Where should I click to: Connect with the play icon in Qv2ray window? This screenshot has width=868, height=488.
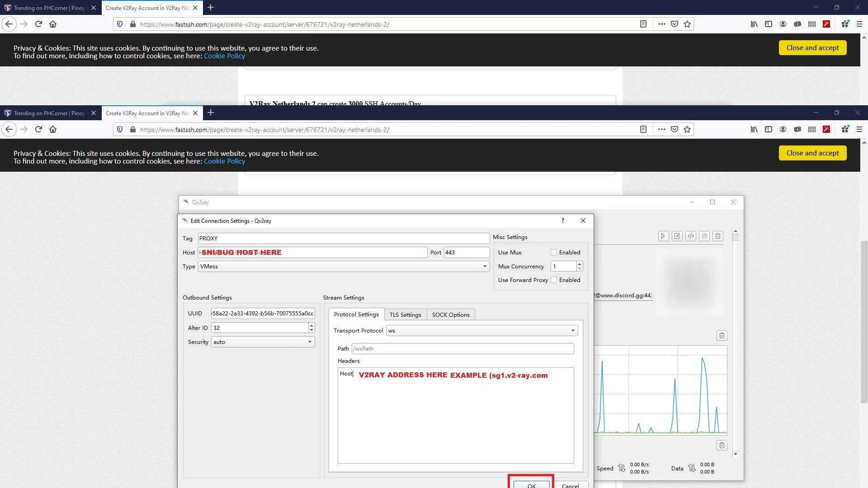point(663,236)
